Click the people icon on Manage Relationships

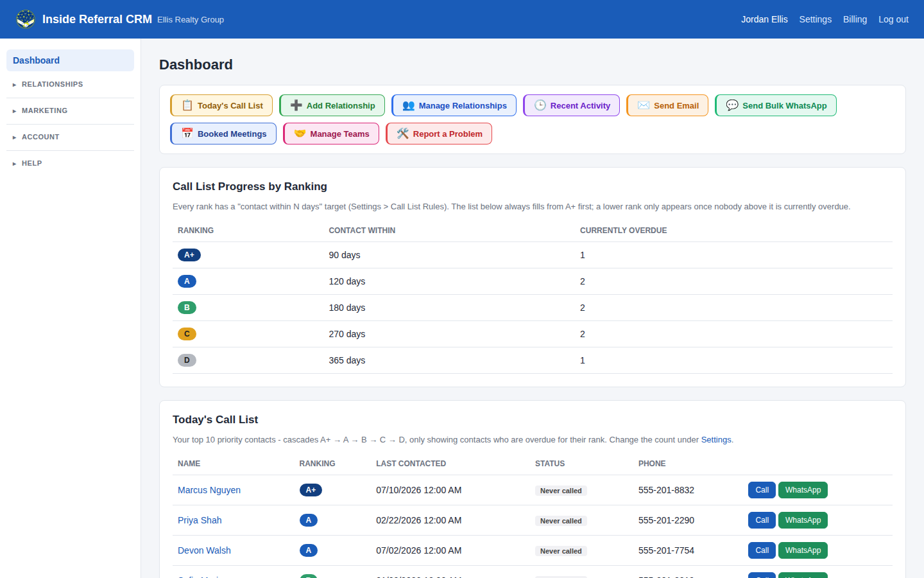(409, 105)
